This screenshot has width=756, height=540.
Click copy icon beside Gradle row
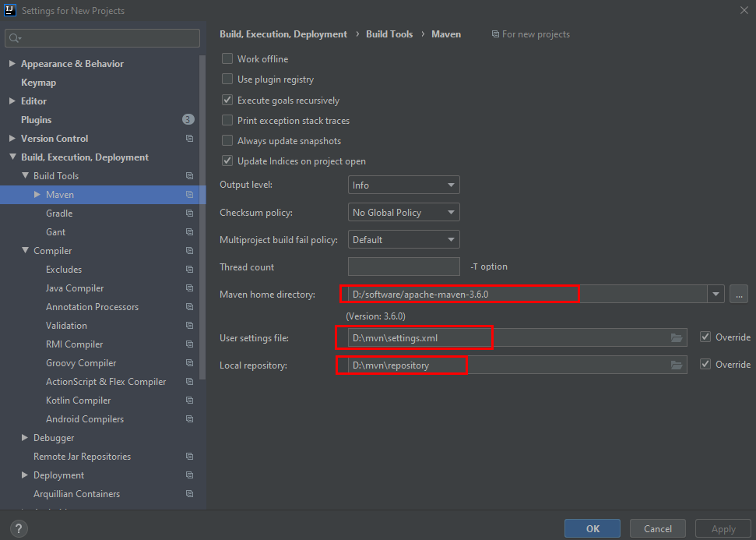[189, 214]
